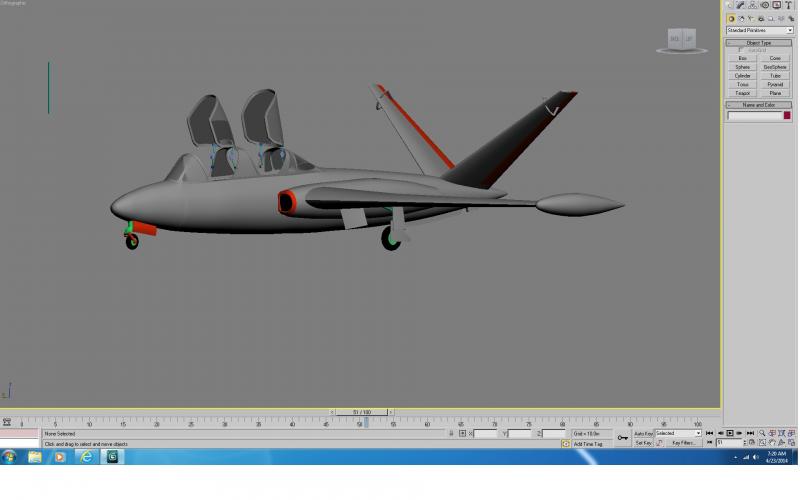Open the Selected key filter dropdown
The image size is (800, 500).
678,433
